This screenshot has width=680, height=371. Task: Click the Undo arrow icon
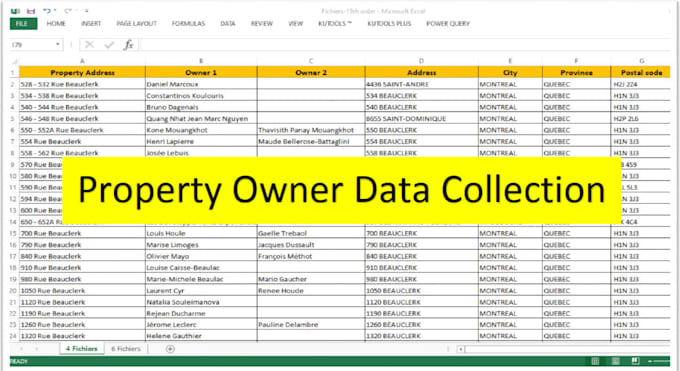click(47, 11)
